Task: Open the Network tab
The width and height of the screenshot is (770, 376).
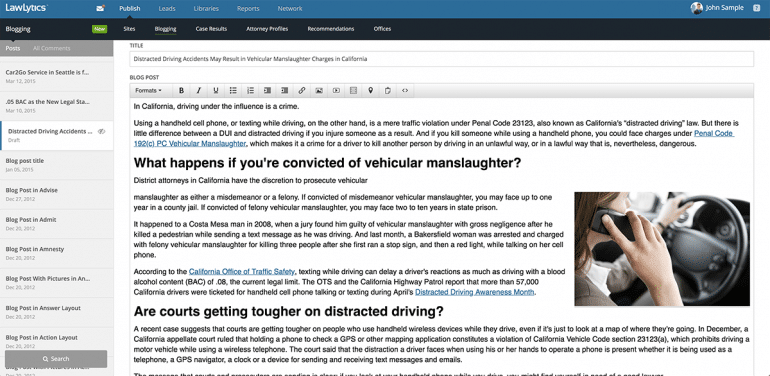Action: click(x=290, y=8)
